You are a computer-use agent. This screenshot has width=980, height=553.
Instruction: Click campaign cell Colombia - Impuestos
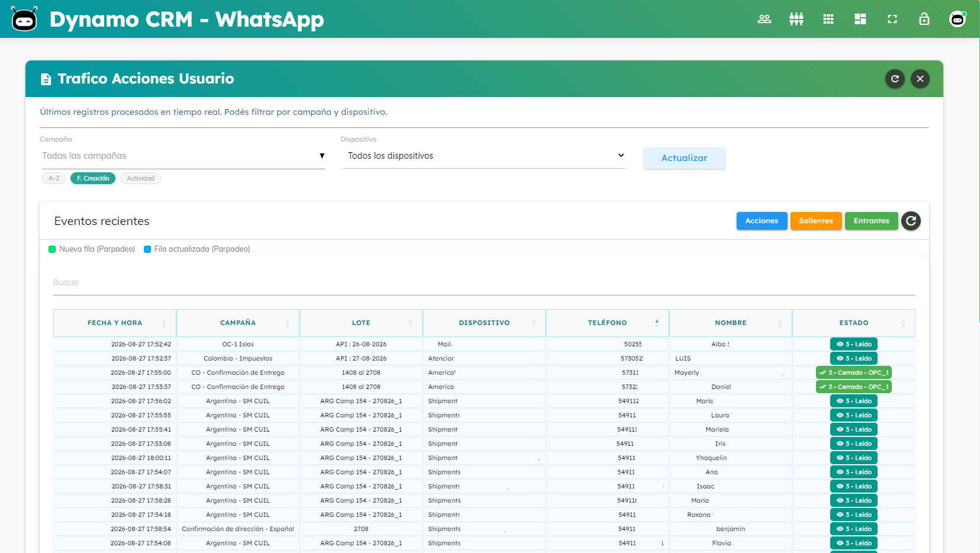coord(238,358)
